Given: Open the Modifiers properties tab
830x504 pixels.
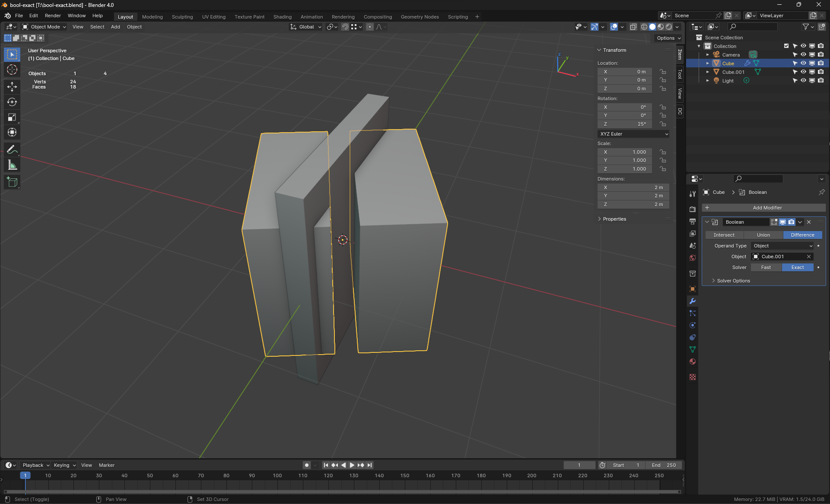Looking at the screenshot, I should click(x=693, y=301).
